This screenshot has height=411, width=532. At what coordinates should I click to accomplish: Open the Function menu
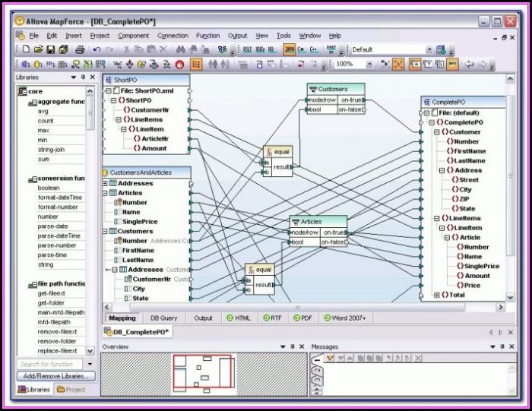click(207, 36)
